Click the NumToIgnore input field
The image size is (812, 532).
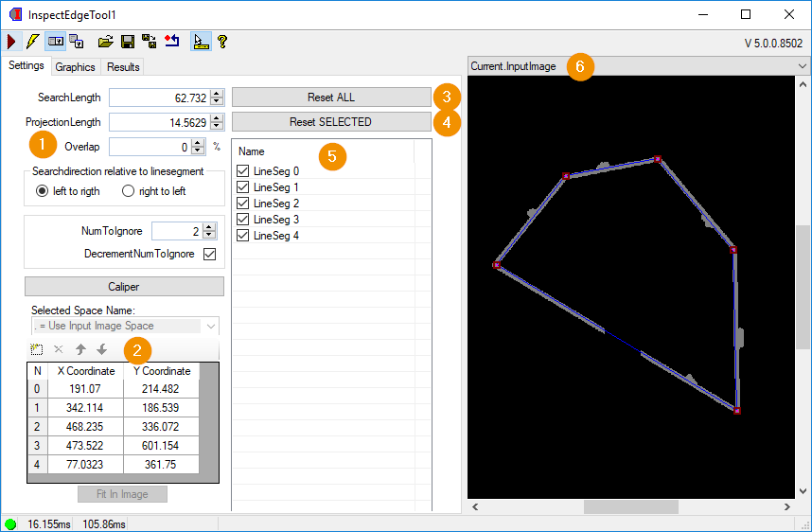(177, 231)
